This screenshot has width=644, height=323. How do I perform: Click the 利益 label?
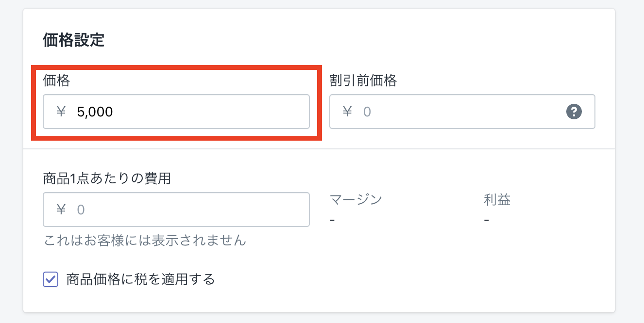[497, 199]
